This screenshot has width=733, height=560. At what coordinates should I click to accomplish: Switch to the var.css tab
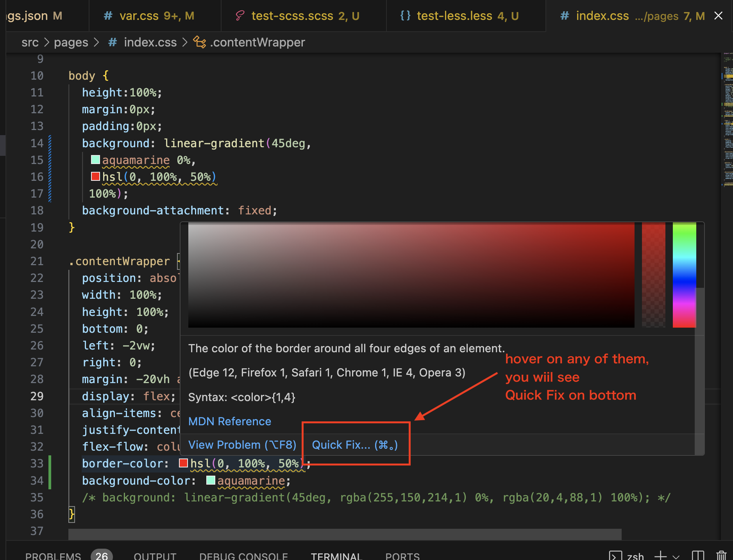155,16
